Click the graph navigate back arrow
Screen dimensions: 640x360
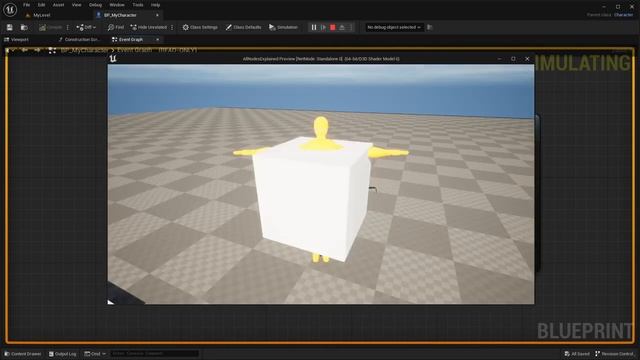point(25,50)
